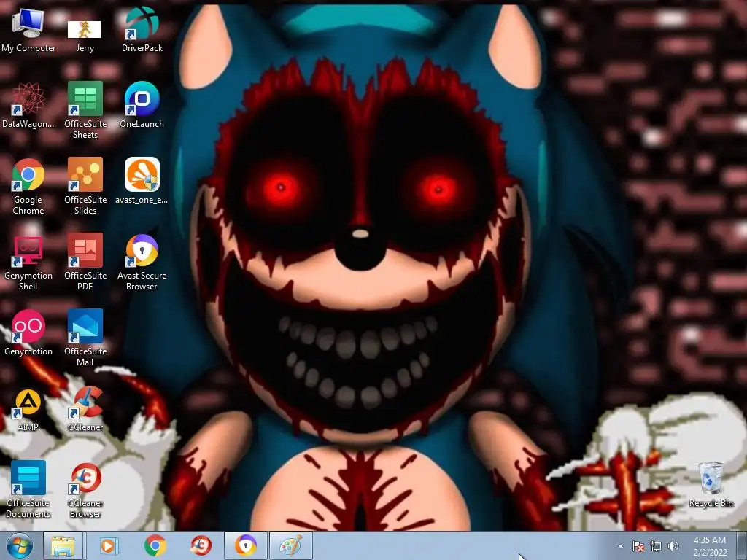
Task: Switch to Paint in the taskbar
Action: tap(291, 545)
